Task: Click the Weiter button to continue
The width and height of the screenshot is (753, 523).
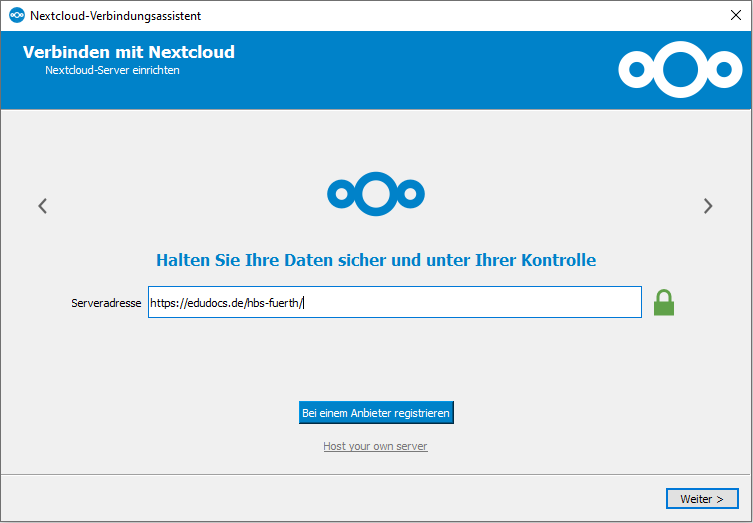Action: 702,499
